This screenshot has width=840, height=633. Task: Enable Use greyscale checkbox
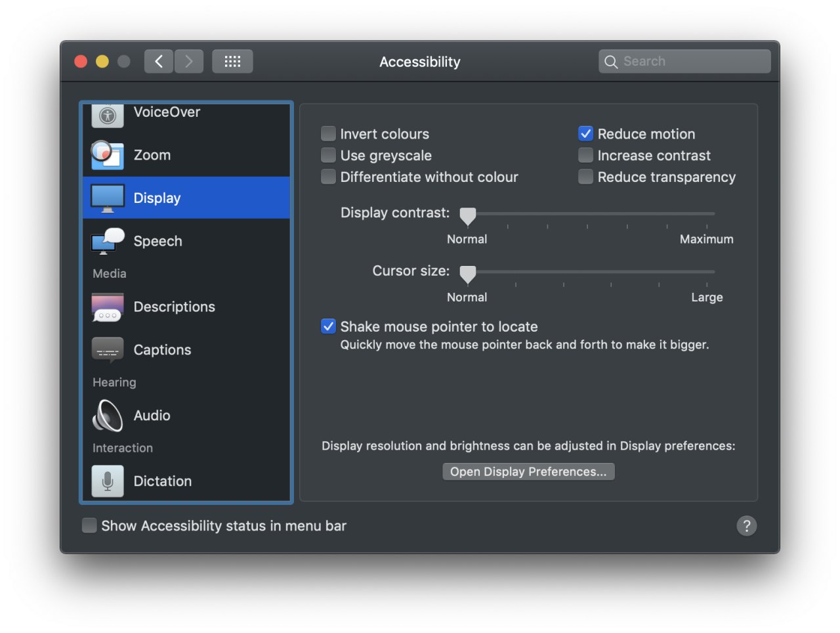click(x=328, y=156)
